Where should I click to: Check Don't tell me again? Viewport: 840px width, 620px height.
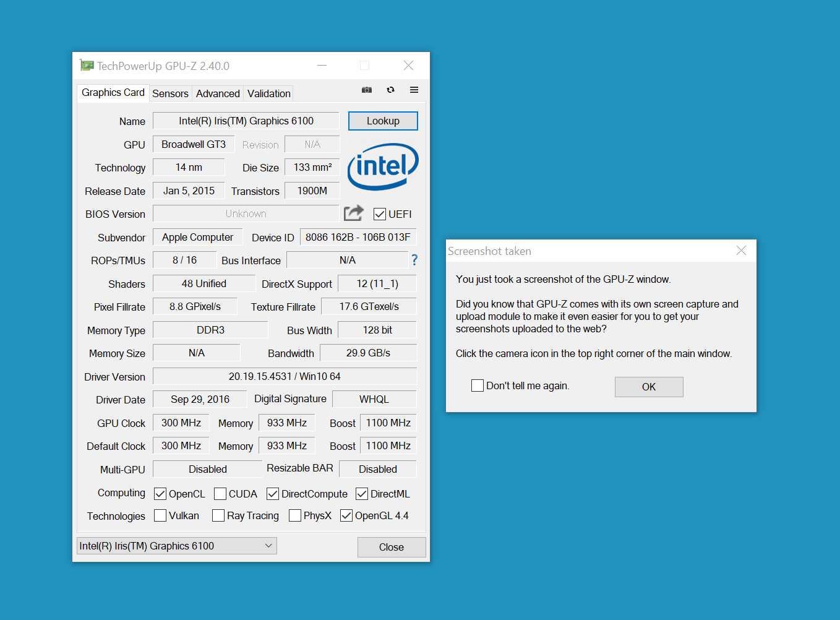tap(478, 385)
